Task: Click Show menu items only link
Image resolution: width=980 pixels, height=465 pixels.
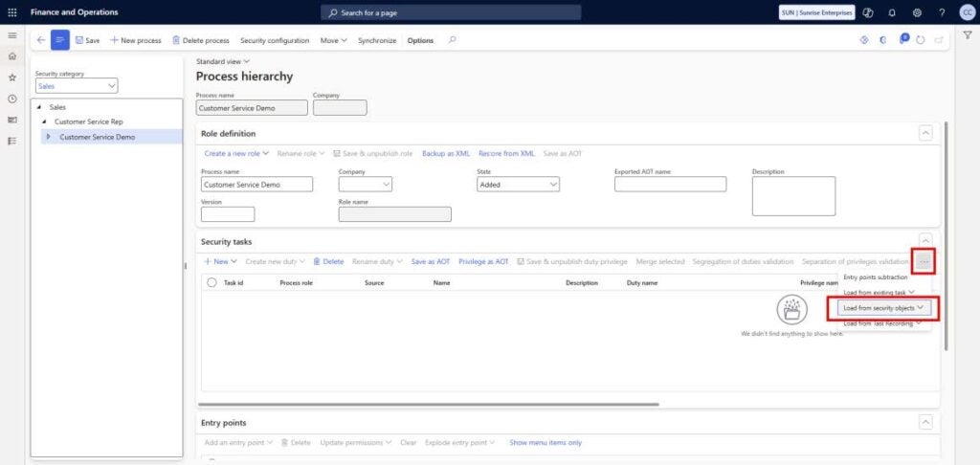Action: [x=545, y=442]
